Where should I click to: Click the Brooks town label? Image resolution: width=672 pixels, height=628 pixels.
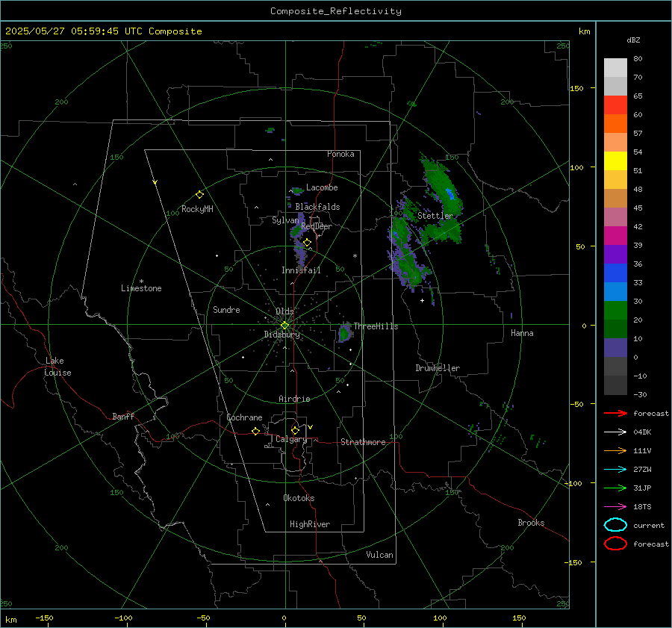[531, 523]
